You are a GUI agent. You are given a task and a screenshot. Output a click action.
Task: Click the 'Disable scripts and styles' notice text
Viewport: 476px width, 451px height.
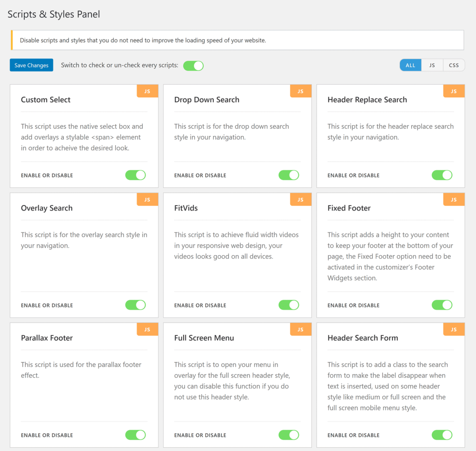tap(143, 40)
